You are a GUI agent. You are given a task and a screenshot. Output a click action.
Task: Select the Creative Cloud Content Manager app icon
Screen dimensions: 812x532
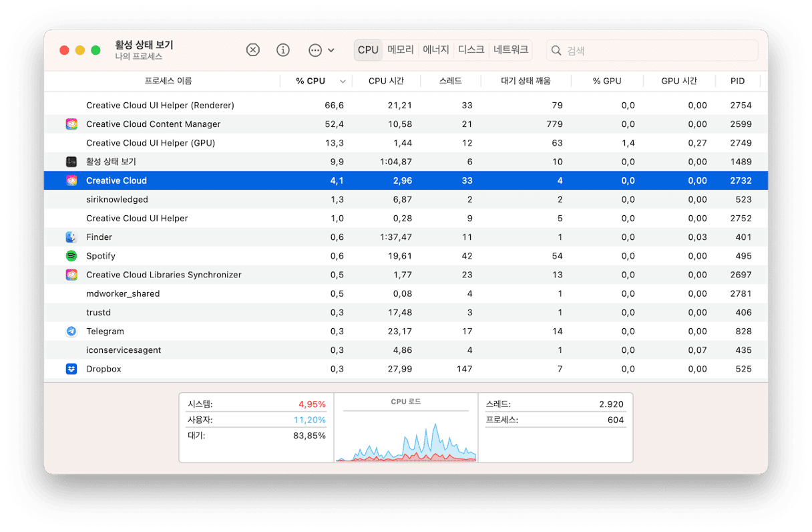click(x=71, y=124)
